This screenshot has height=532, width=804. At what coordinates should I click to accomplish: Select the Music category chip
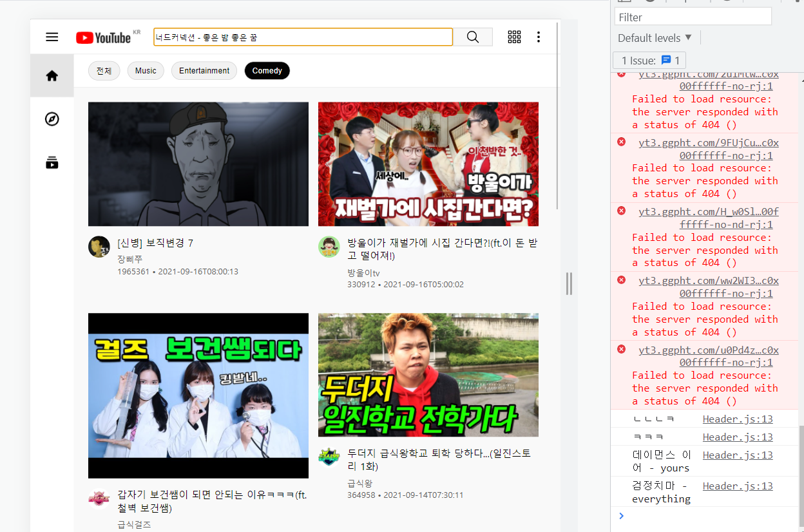coord(146,71)
